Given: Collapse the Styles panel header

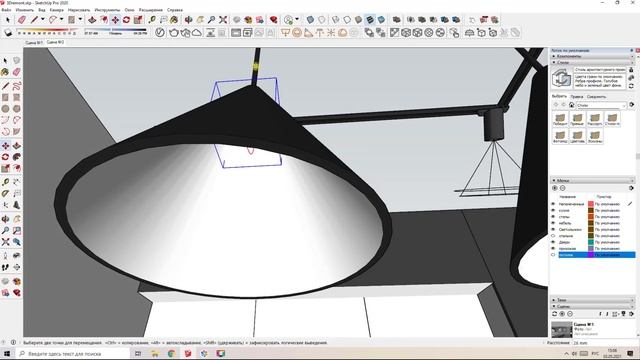Looking at the screenshot, I should point(592,62).
